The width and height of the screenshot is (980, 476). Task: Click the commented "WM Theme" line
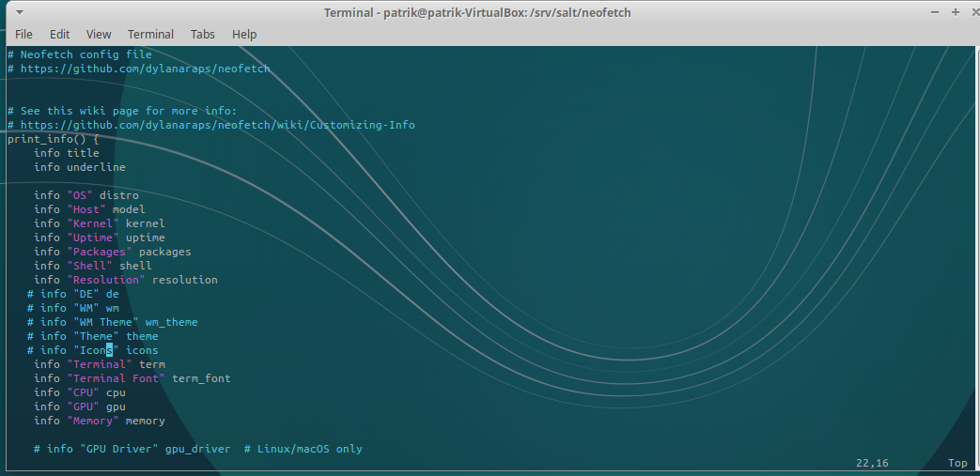tap(112, 322)
